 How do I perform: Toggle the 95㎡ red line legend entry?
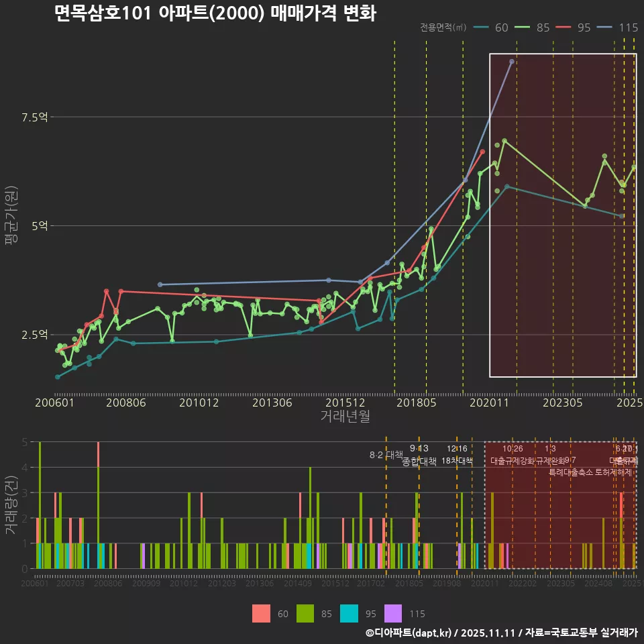pos(574,28)
